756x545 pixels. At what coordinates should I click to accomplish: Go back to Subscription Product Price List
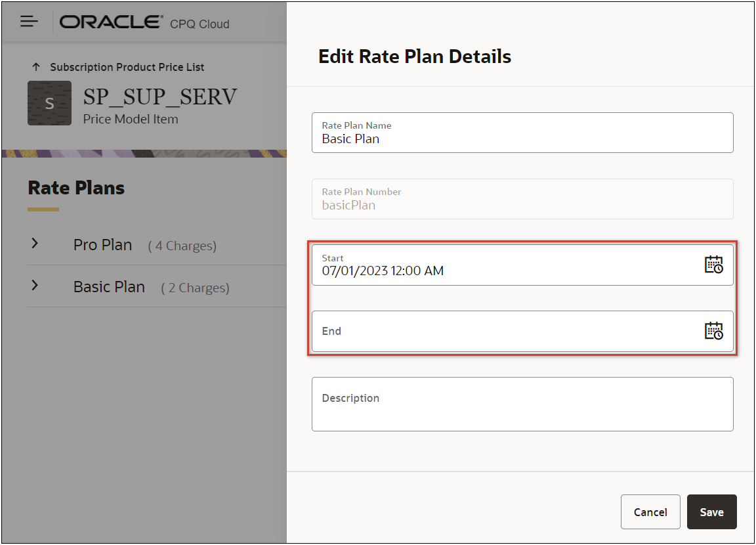127,67
